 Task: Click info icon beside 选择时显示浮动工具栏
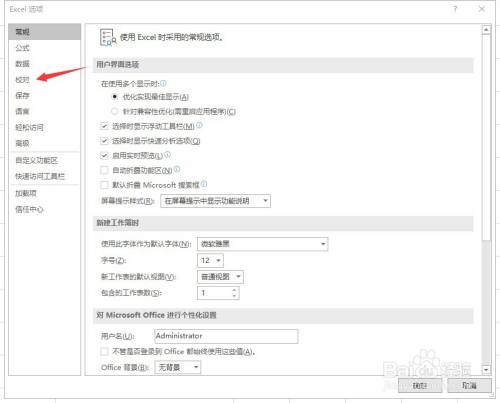tap(199, 125)
